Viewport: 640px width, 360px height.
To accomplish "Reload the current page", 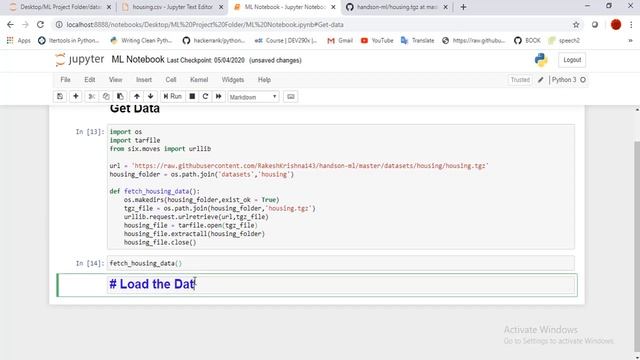I will 40,24.
